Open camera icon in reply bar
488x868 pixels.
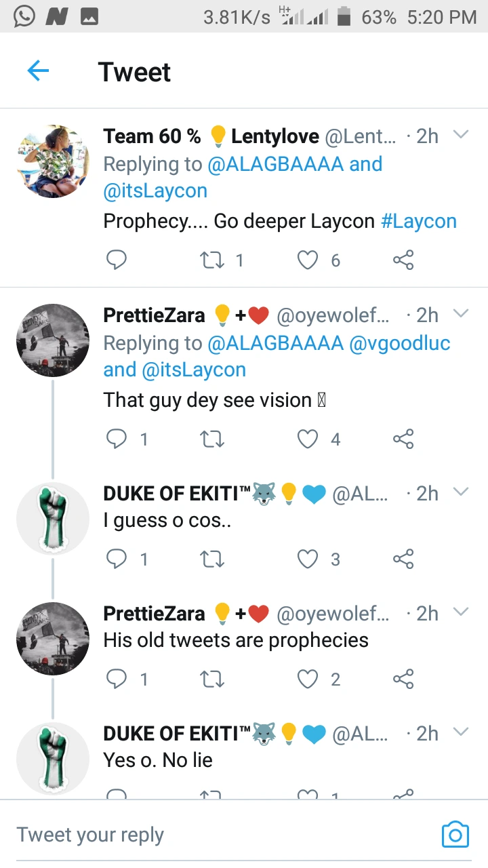(x=455, y=833)
